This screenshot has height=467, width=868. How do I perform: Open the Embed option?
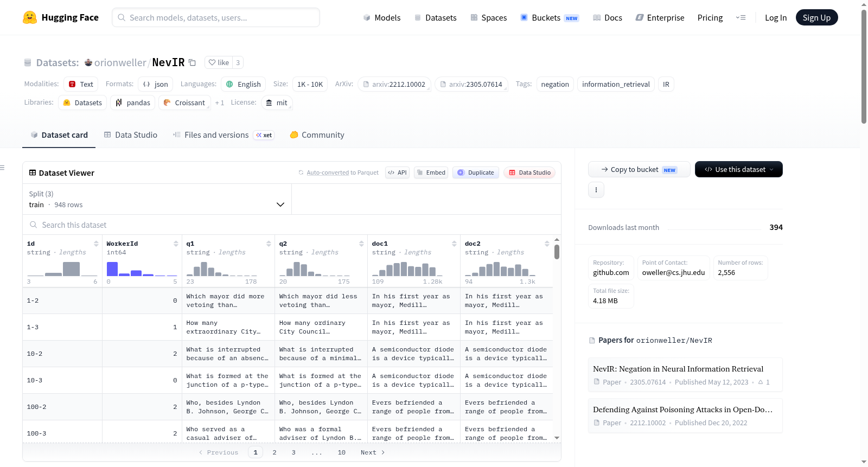(431, 172)
